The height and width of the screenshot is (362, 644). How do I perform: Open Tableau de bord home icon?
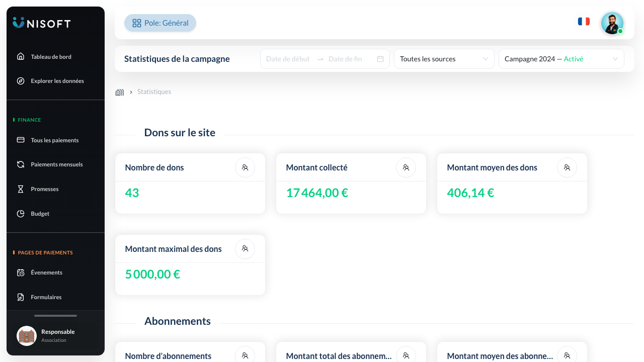click(x=21, y=56)
